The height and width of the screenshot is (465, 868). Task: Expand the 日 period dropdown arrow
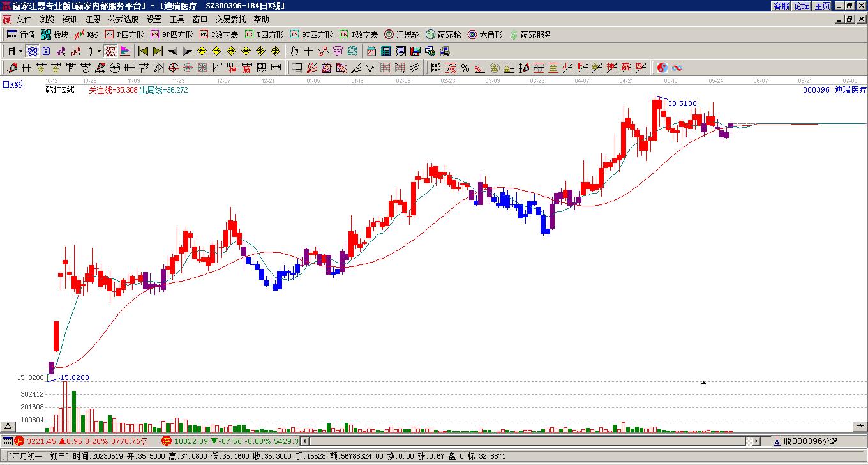[21, 51]
